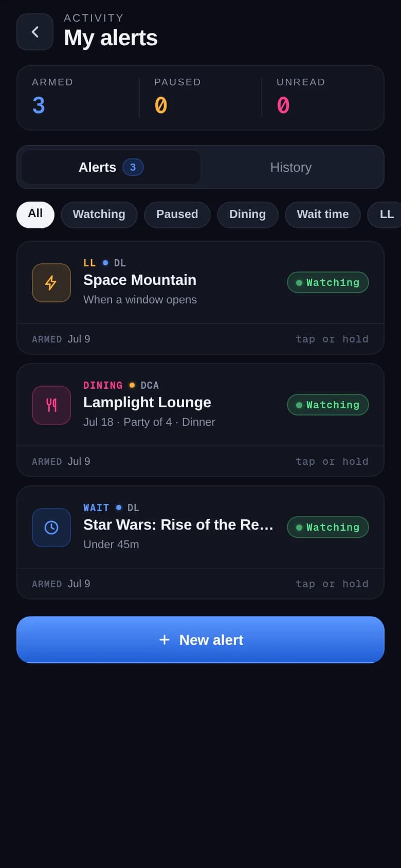Toggle the Watching status on Star Wars alert
Viewport: 401px width, 868px height.
[x=328, y=527]
